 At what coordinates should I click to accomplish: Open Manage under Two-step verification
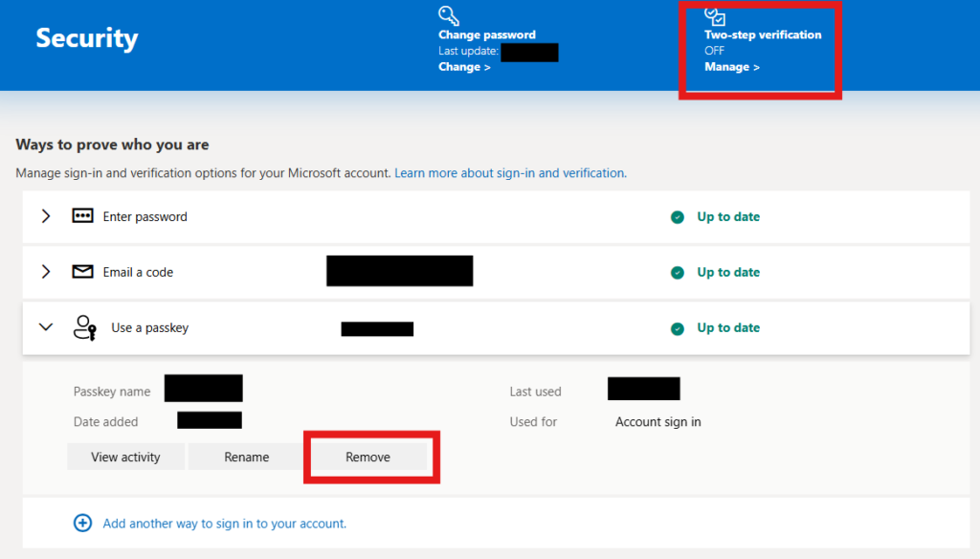731,67
